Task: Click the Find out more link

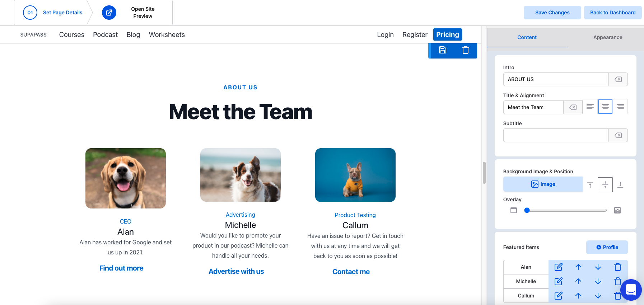Action: 121,268
